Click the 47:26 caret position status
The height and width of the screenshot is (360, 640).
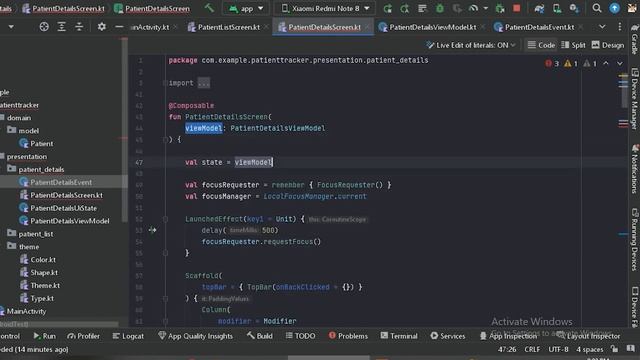pos(507,349)
